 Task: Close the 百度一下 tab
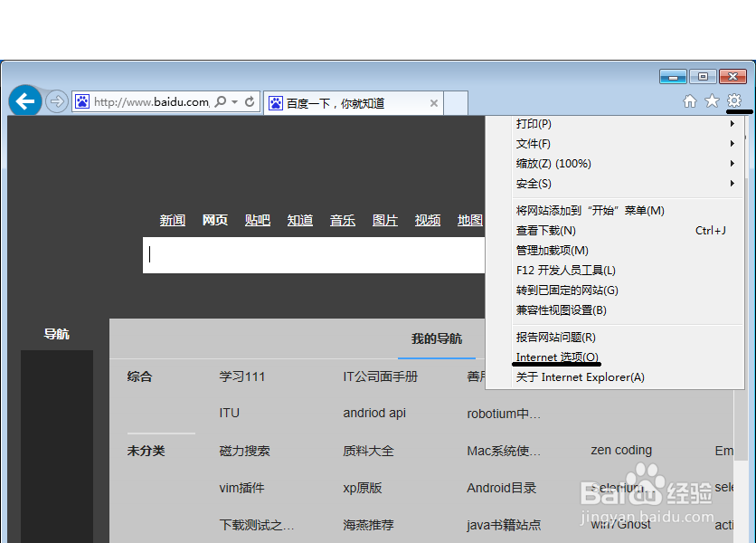434,103
